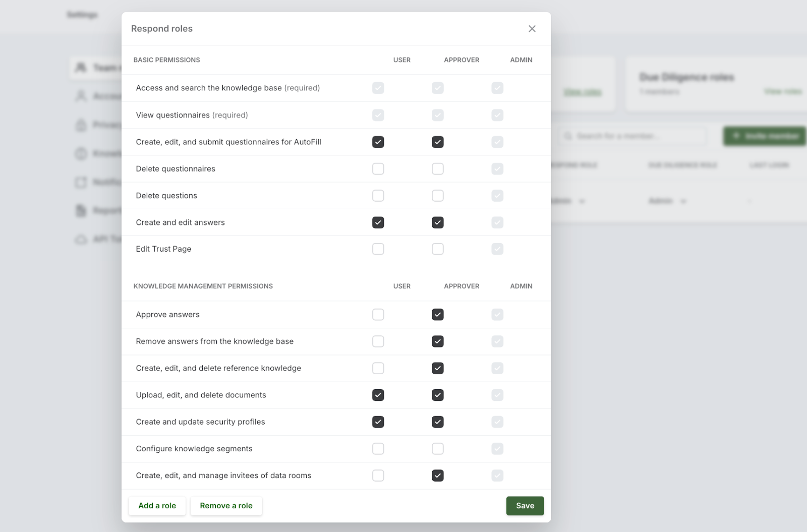807x532 pixels.
Task: Click the BASIC PERMISSIONS section heading
Action: pos(166,60)
